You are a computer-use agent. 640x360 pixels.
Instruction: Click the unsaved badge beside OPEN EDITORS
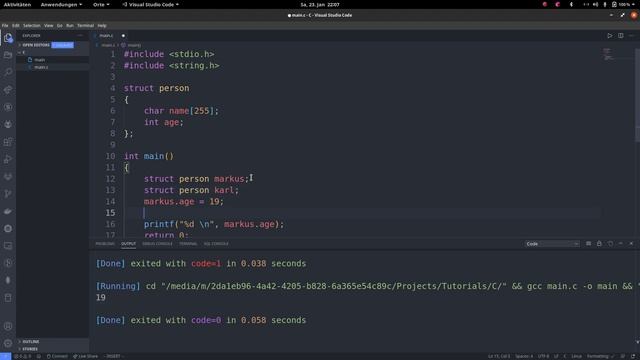[x=62, y=45]
